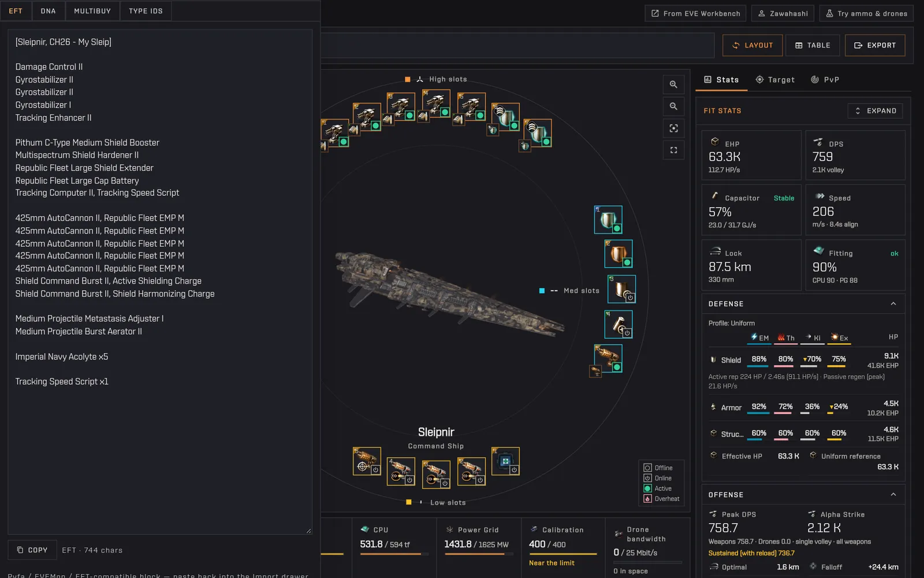This screenshot has height=578, width=924.
Task: Open the PvP tab
Action: click(825, 80)
